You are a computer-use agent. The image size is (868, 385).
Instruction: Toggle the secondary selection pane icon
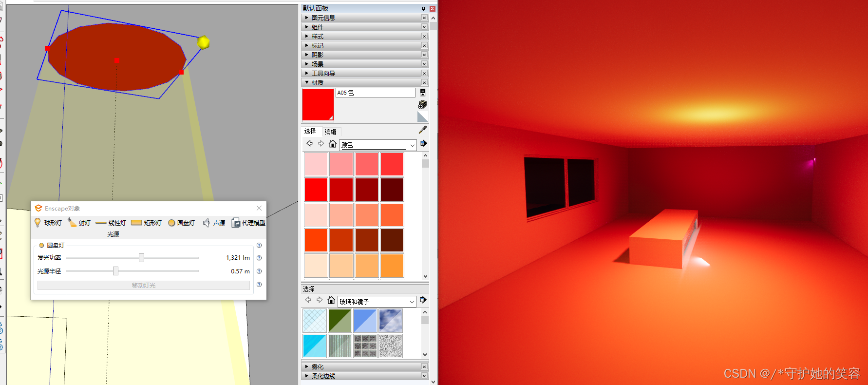point(423,92)
